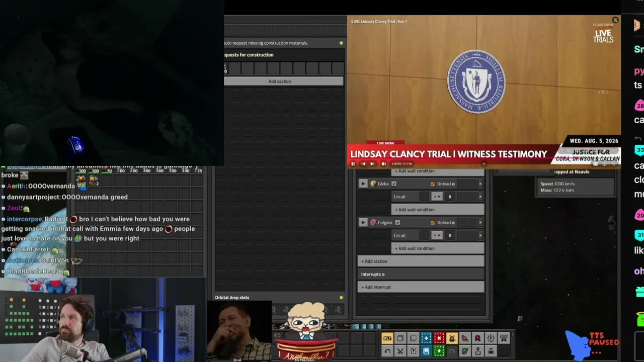The height and width of the screenshot is (362, 644).
Task: Click the green belt immunity equipment shortcut
Action: (x=465, y=351)
